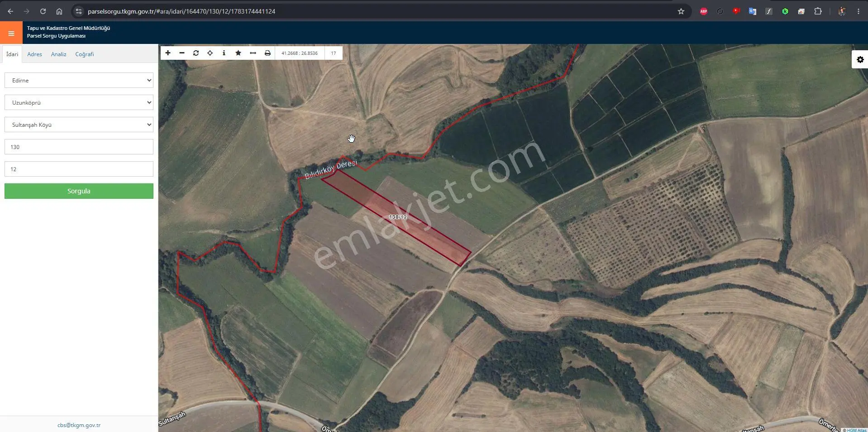Print the map
This screenshot has width=868, height=432.
point(267,53)
